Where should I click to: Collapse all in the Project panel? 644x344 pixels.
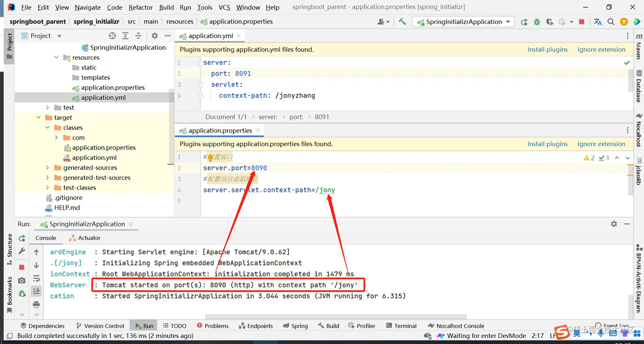tap(138, 36)
